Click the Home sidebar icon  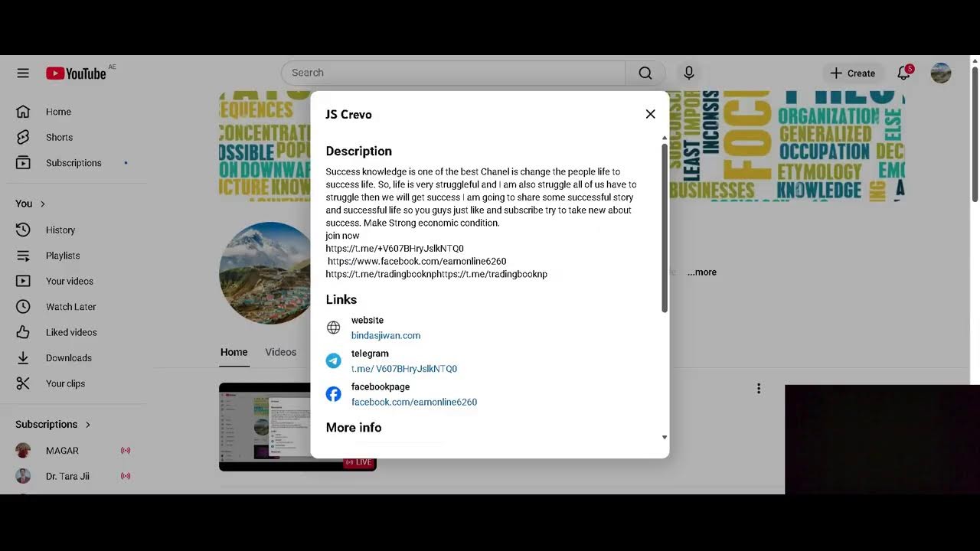pos(23,112)
